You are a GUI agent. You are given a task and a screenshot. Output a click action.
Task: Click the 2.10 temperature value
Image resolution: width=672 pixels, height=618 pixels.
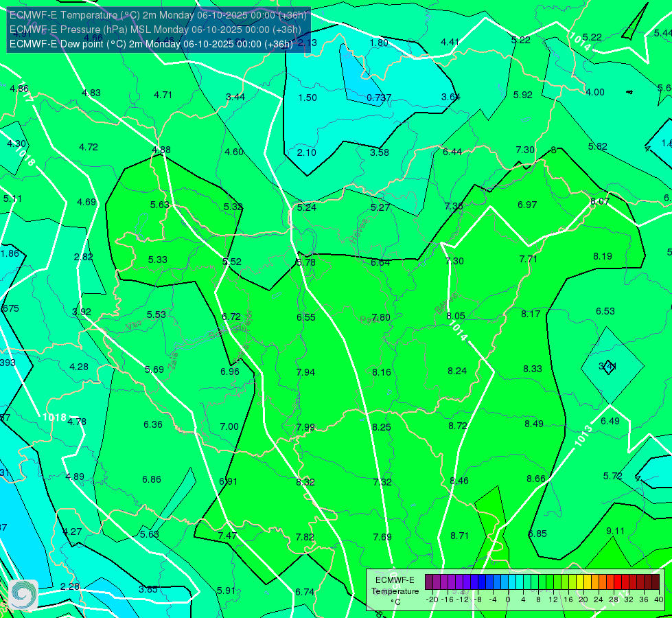(306, 152)
